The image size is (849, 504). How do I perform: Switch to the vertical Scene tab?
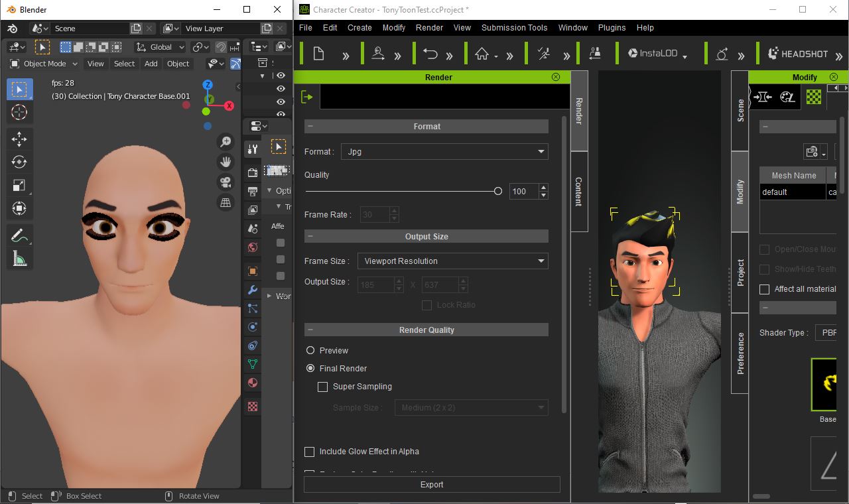point(740,111)
